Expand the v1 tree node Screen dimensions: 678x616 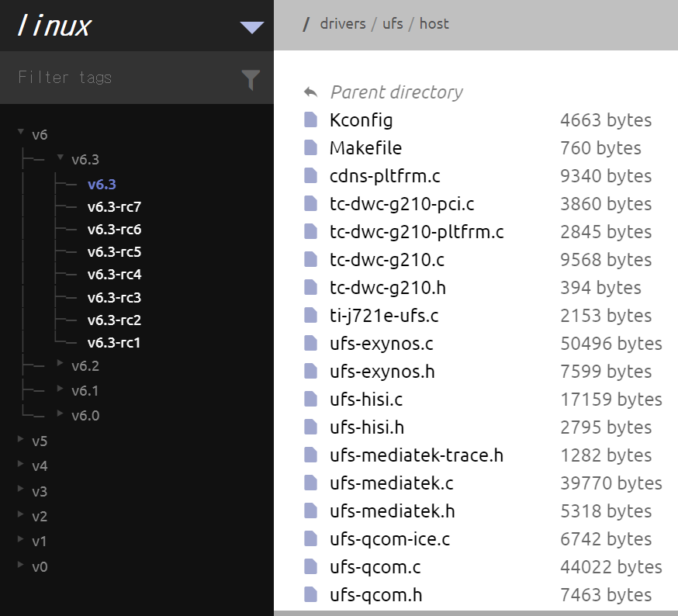(x=20, y=538)
